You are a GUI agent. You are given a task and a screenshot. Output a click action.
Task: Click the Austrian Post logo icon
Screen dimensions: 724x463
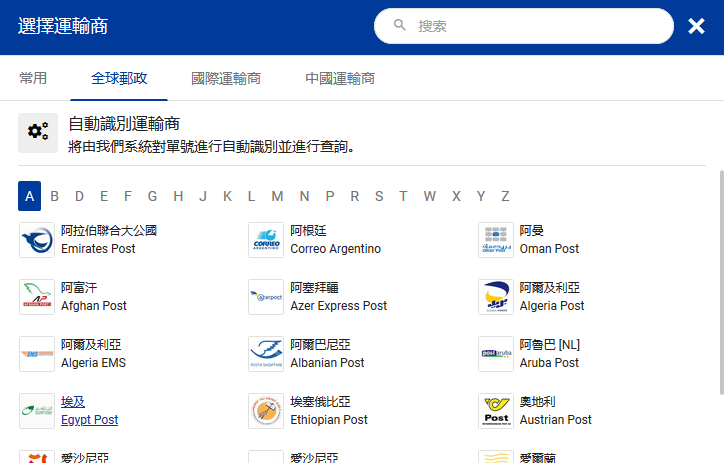(x=496, y=411)
